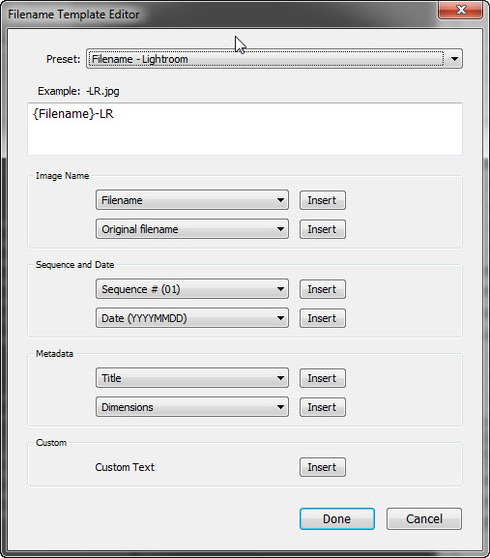490x558 pixels.
Task: Open the Sequence # (01) dropdown
Action: [x=192, y=289]
